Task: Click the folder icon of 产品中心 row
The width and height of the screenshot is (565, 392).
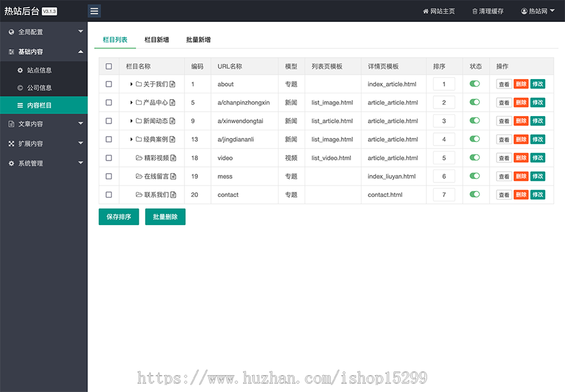Action: (139, 103)
